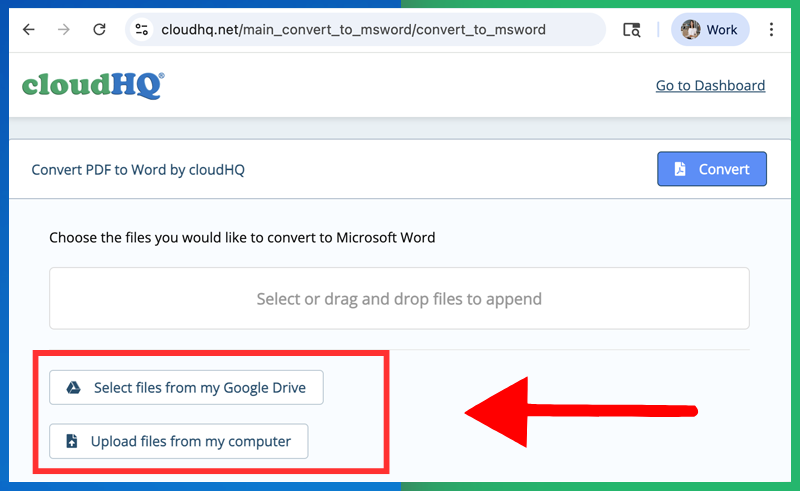Click the cloudHQ logo
The height and width of the screenshot is (491, 800).
tap(93, 85)
